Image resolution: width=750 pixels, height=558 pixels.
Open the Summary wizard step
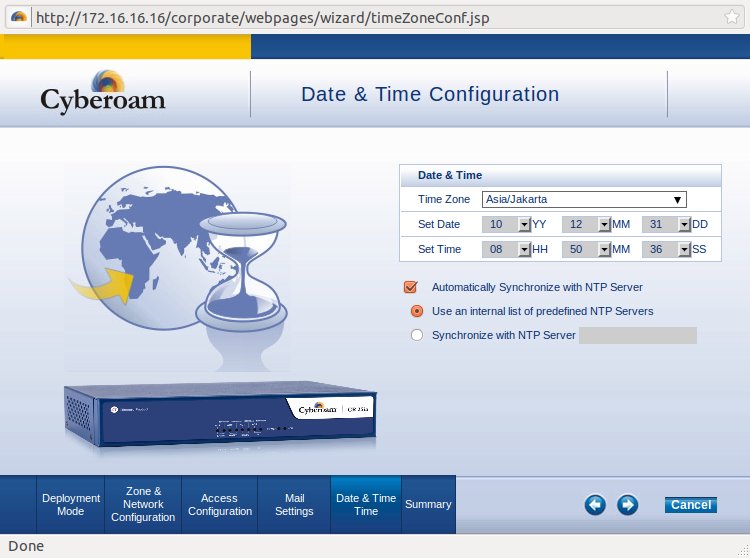tap(428, 505)
